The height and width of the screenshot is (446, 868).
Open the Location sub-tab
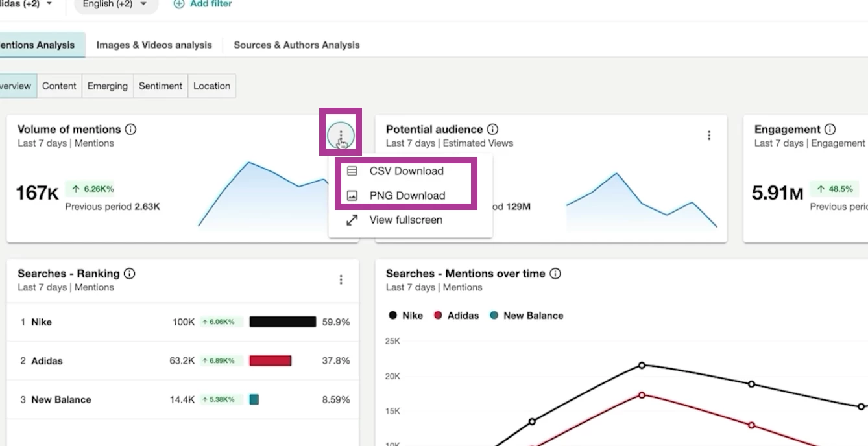pyautogui.click(x=211, y=86)
